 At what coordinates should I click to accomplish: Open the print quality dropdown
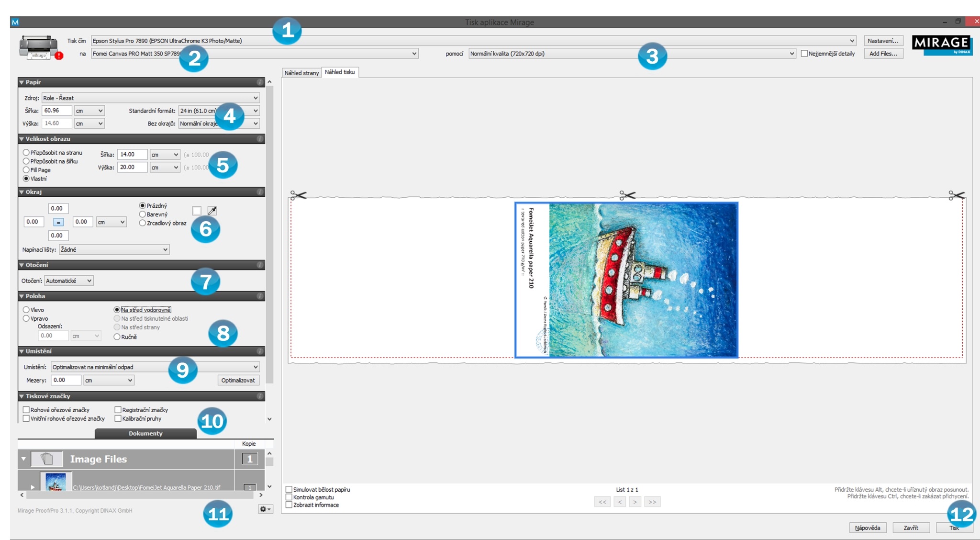(x=632, y=54)
